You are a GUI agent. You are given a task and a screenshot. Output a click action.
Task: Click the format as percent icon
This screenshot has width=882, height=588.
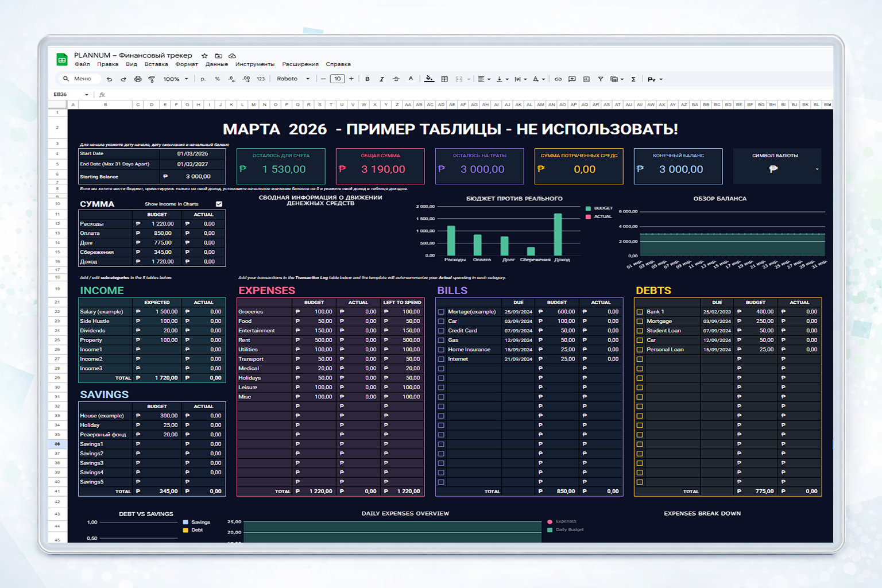coord(218,79)
